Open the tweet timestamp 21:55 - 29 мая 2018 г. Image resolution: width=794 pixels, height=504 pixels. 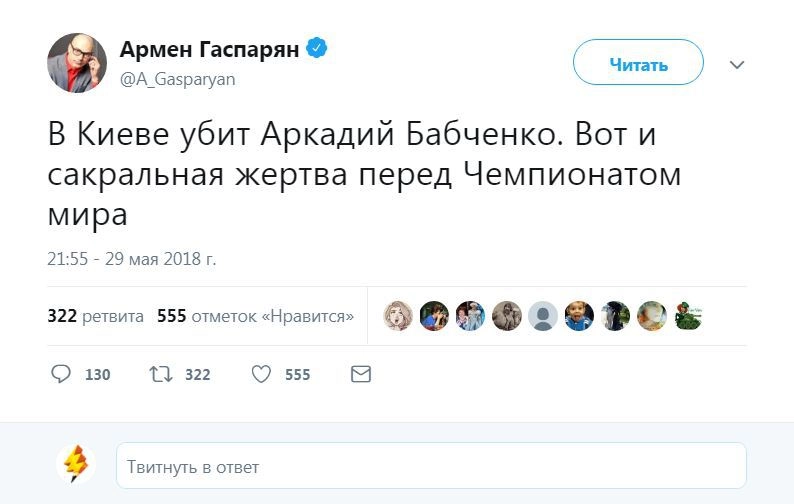(x=132, y=259)
